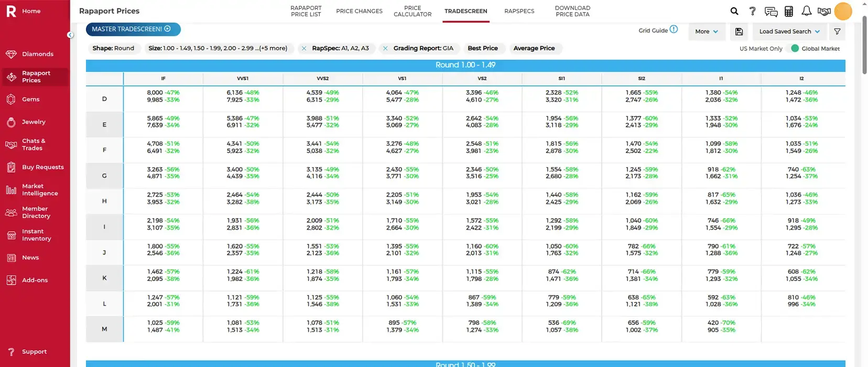Image resolution: width=868 pixels, height=367 pixels.
Task: Go to Home in the sidebar
Action: (x=31, y=11)
